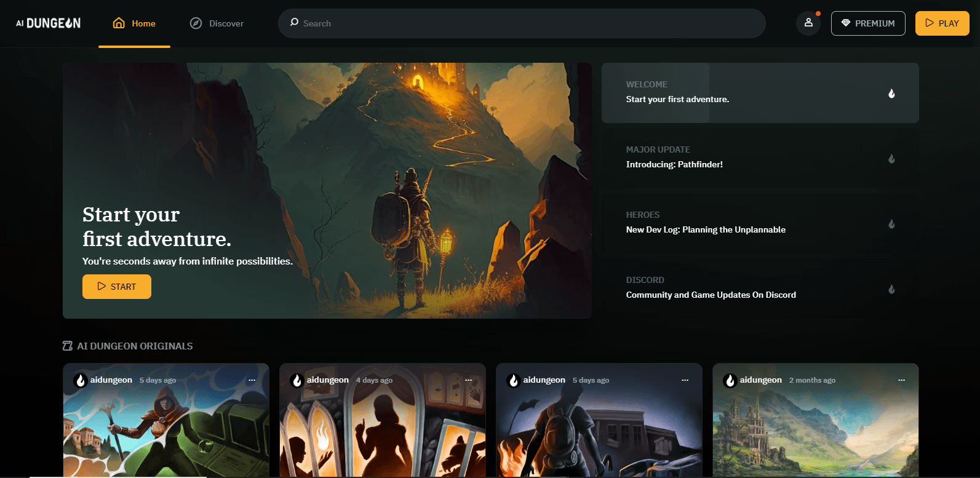980x478 pixels.
Task: Click the play triangle icon in Play button
Action: [x=930, y=23]
